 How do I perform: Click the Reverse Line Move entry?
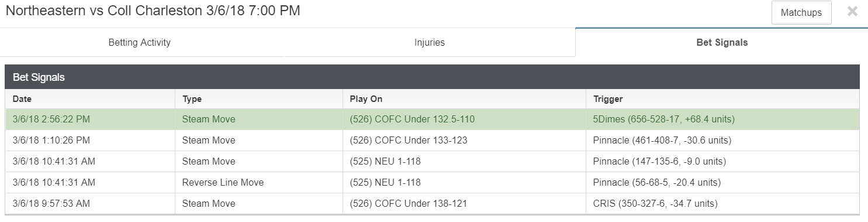click(x=223, y=183)
